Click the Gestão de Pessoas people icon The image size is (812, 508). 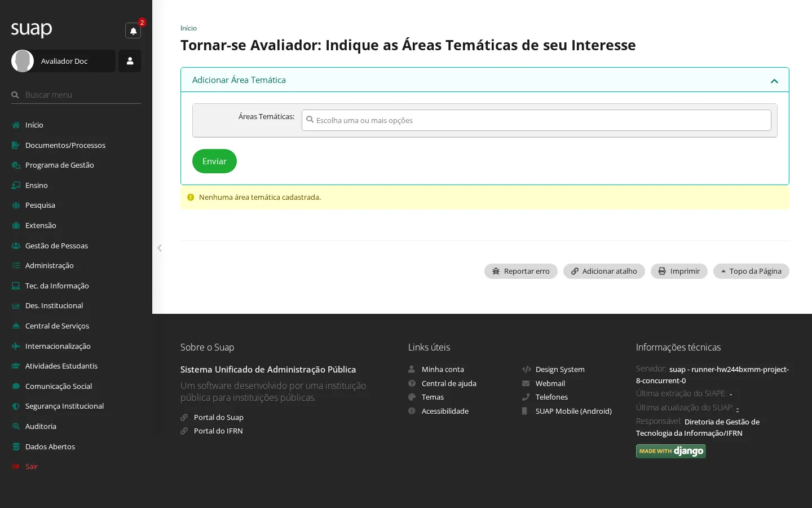pyautogui.click(x=16, y=246)
